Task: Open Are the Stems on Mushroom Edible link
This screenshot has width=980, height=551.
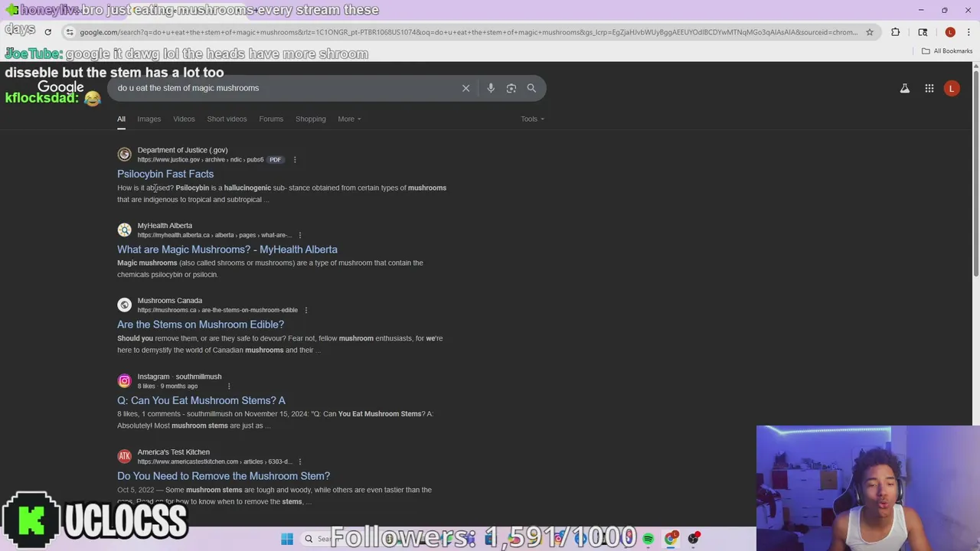Action: tap(201, 324)
